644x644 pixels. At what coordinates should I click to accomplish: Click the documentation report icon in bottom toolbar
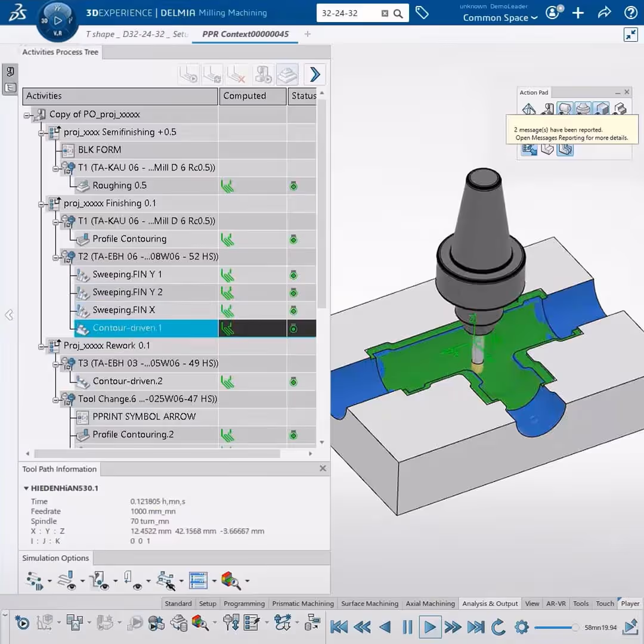pos(75,623)
